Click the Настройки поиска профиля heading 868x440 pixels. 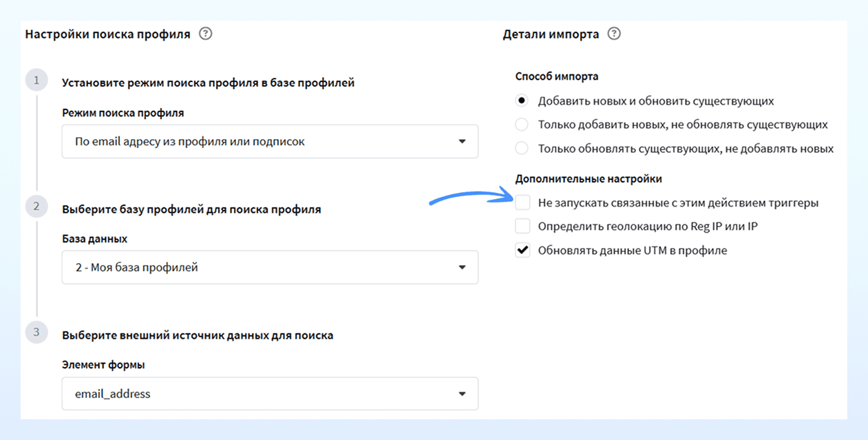(107, 34)
